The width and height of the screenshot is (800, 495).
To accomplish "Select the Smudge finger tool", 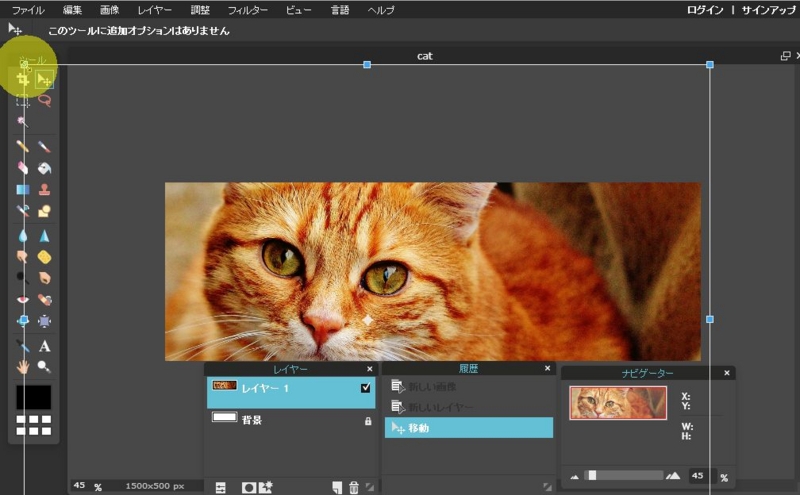I will click(22, 257).
